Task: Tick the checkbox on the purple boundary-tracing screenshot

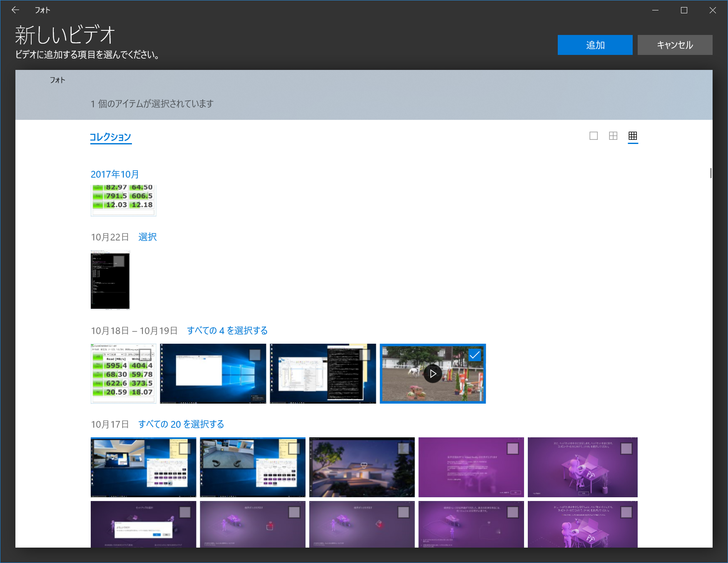Action: (x=513, y=512)
